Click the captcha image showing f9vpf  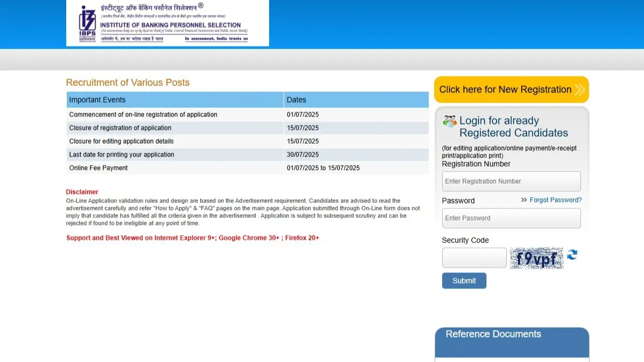[536, 258]
